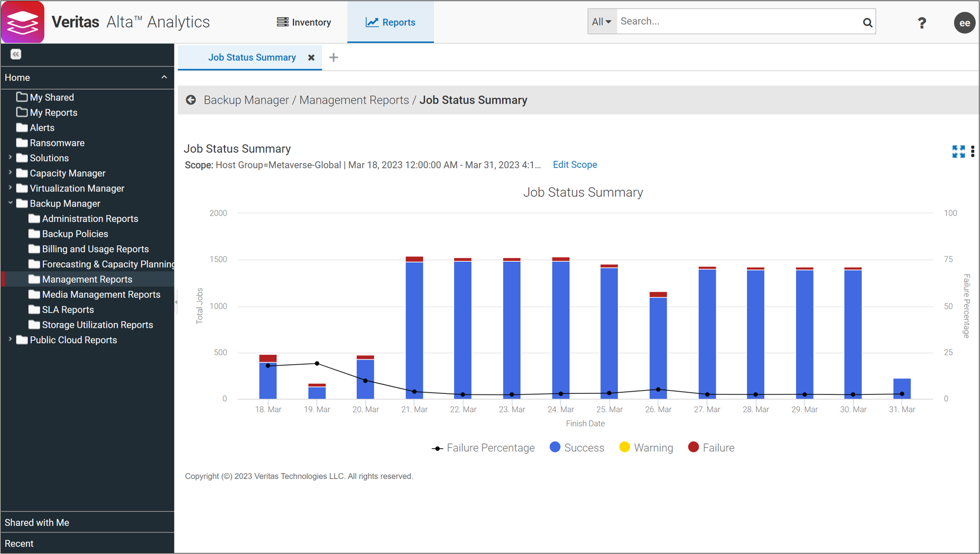Close the Job Status Summary tab
The image size is (980, 554).
coord(311,58)
